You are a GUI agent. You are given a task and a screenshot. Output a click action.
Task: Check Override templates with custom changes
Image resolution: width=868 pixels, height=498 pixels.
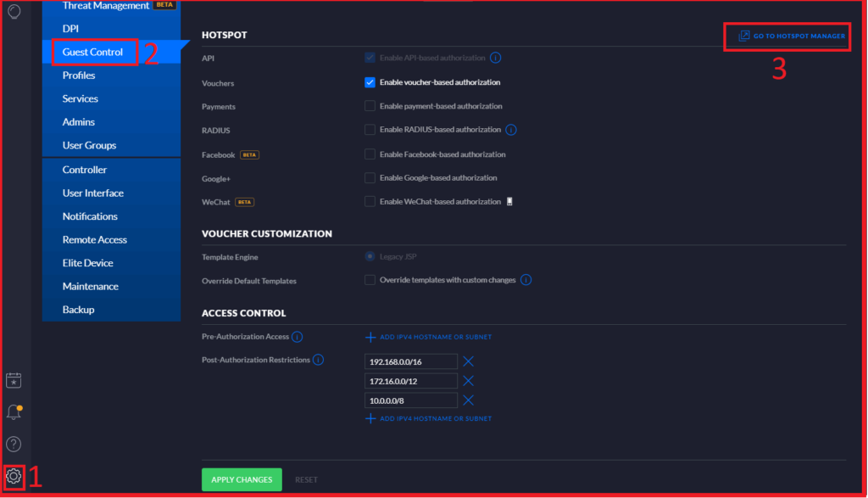coord(370,279)
